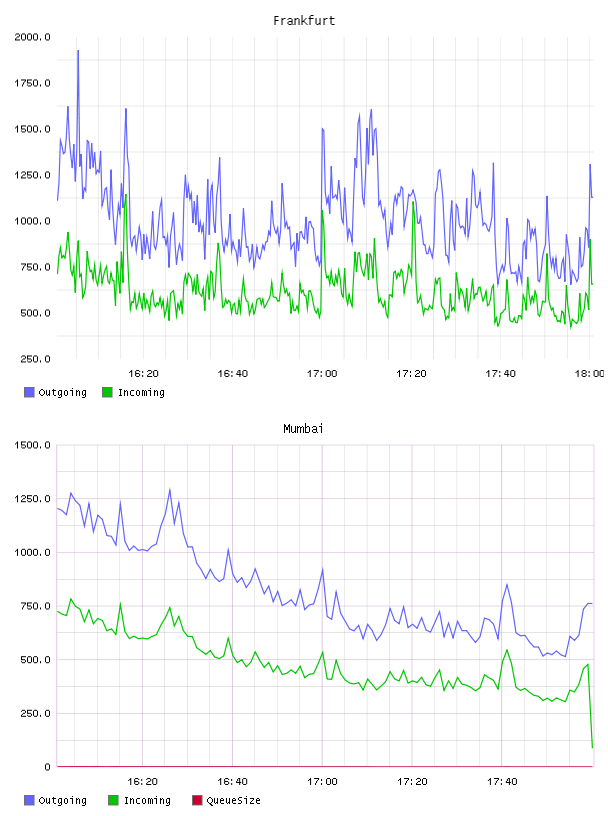This screenshot has height=816, width=608.
Task: Click the Outgoing label in Frankfurt legend
Action: pyautogui.click(x=62, y=393)
